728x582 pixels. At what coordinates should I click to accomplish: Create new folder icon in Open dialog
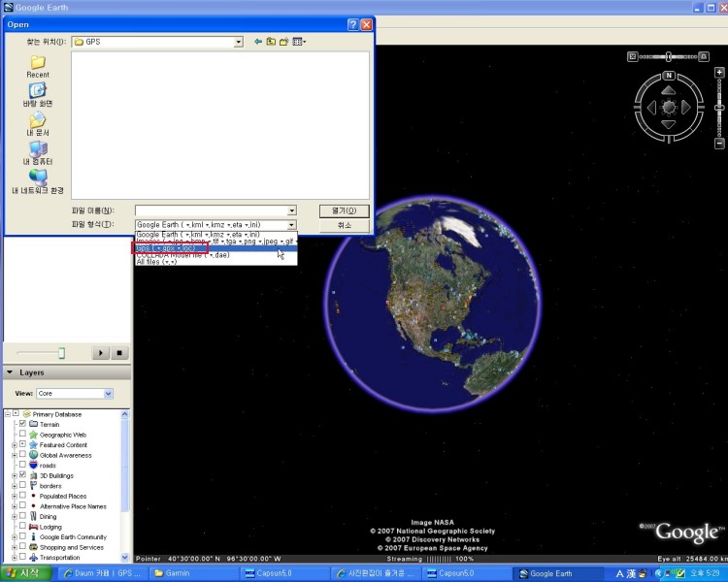click(x=284, y=42)
